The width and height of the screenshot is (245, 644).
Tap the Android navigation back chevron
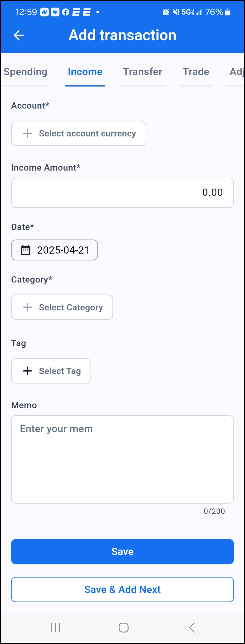tap(192, 627)
